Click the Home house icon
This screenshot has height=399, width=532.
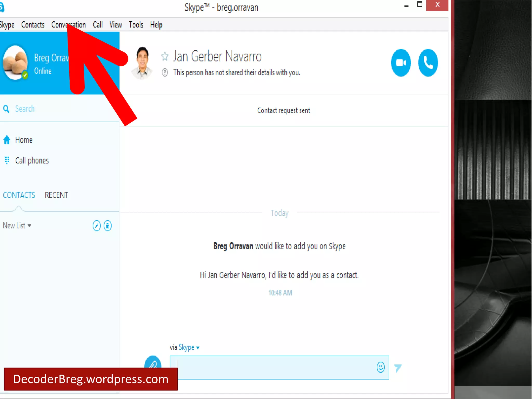7,140
